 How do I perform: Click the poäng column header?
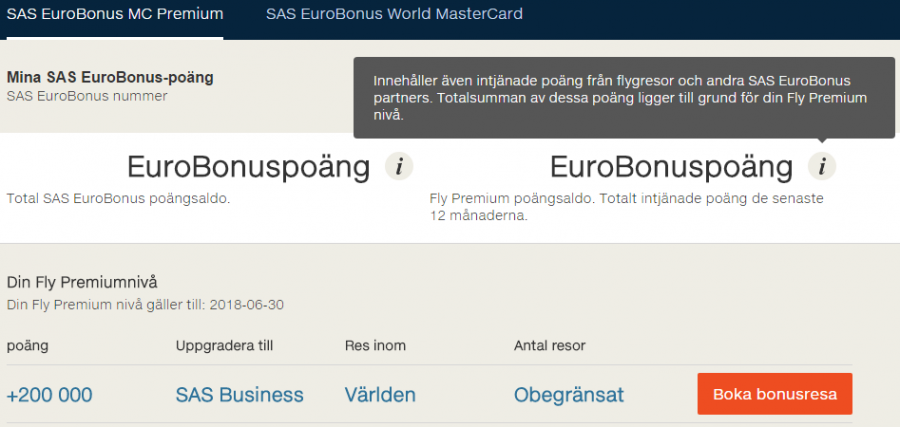tap(27, 345)
